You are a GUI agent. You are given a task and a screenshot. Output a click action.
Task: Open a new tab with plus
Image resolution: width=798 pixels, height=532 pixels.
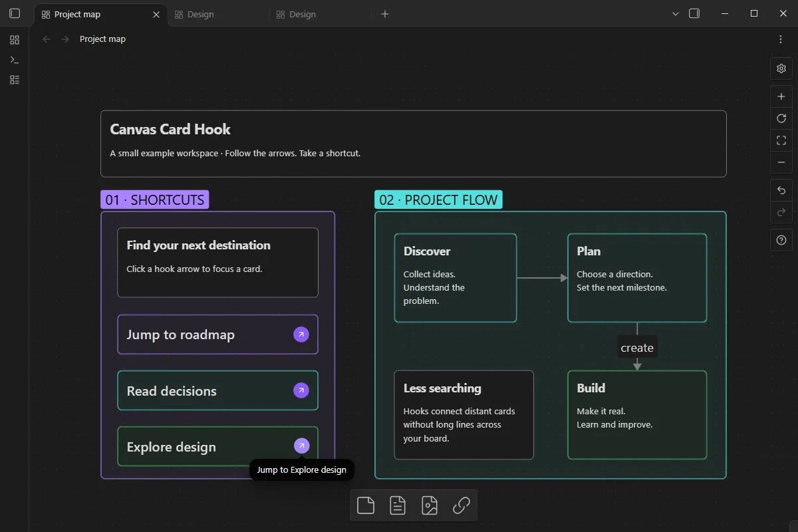click(385, 14)
